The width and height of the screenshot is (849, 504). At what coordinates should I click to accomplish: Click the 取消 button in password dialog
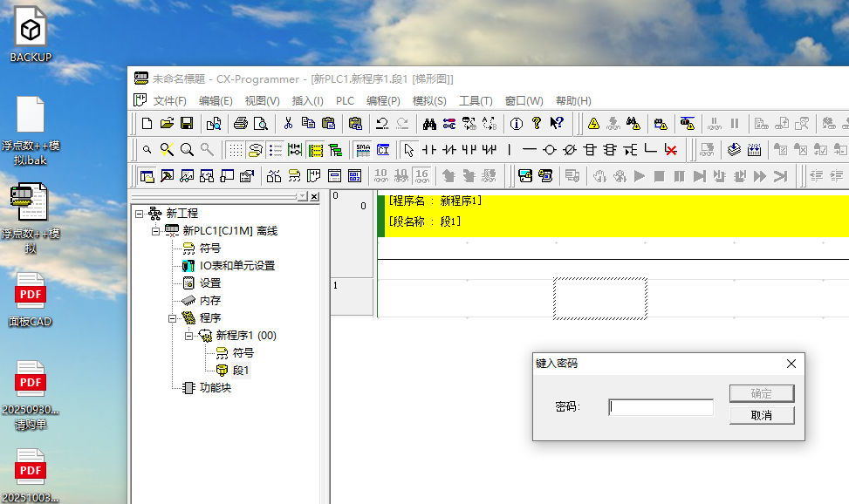point(761,415)
